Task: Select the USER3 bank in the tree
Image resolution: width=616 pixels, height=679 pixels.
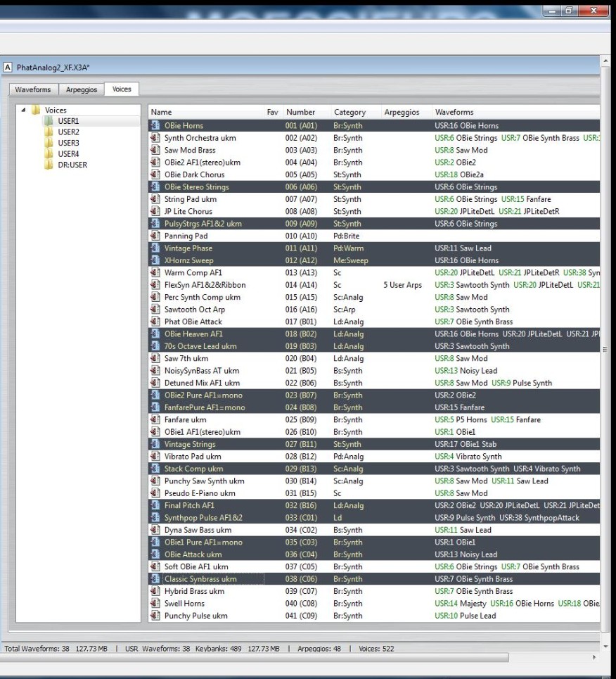Action: click(68, 143)
